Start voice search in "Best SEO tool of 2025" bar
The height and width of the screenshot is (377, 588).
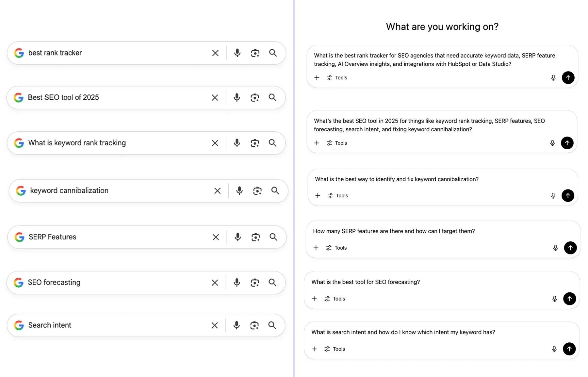coord(237,97)
